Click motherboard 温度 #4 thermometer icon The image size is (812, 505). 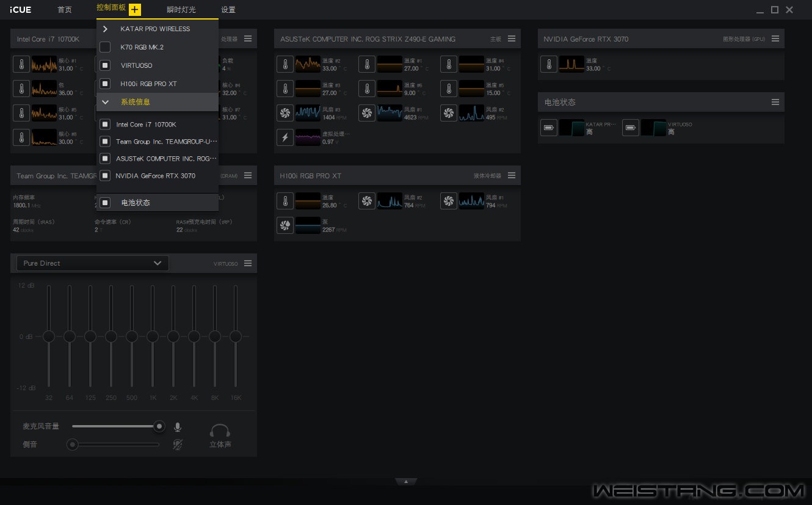click(449, 64)
